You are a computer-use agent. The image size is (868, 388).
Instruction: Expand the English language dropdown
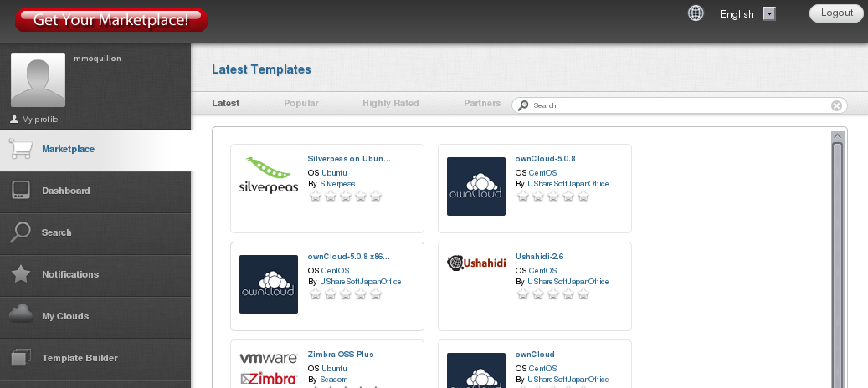(x=769, y=14)
